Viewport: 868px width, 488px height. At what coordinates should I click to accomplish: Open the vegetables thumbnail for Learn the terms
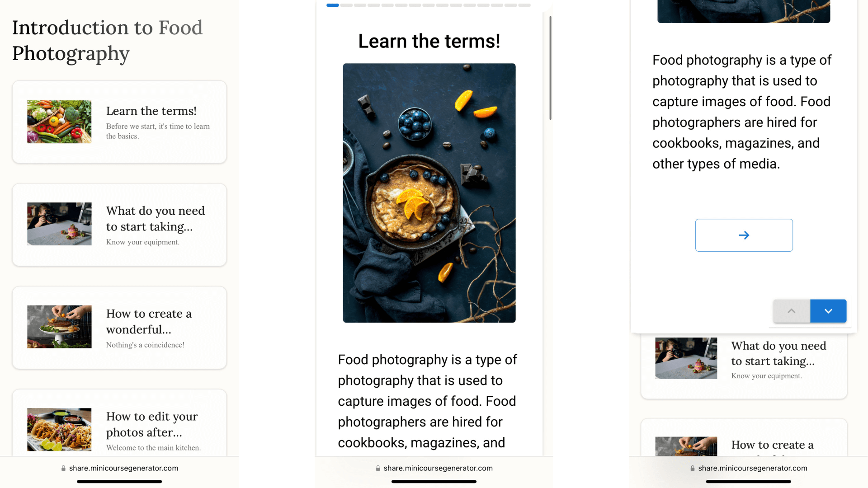point(59,122)
